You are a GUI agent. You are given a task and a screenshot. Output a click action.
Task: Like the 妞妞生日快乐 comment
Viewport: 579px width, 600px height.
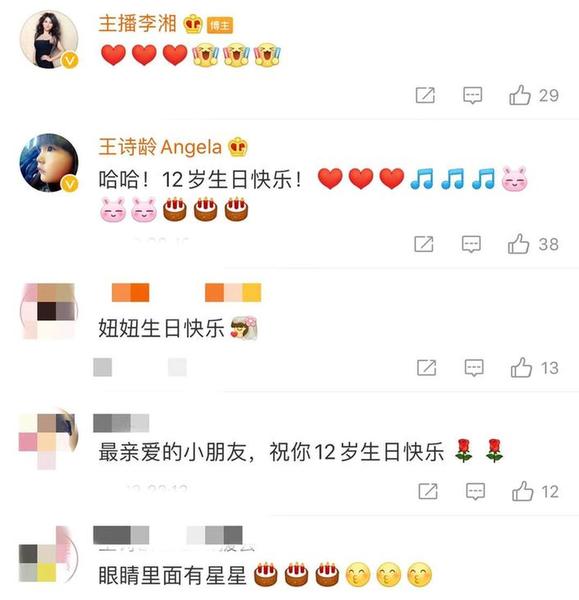coord(521,368)
